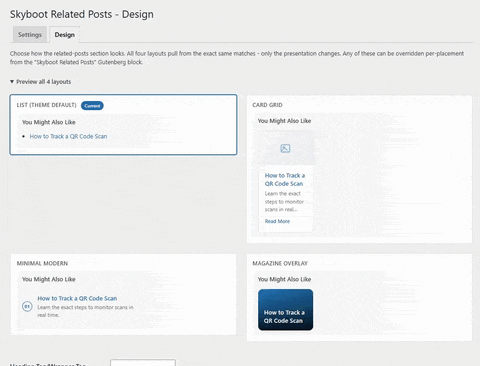Click the image placeholder icon in Card Grid

[285, 148]
